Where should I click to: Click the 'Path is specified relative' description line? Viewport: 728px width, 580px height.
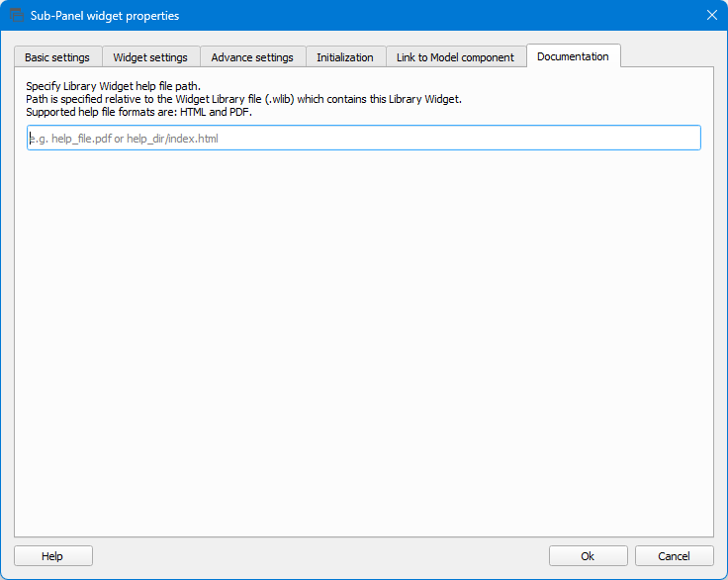pyautogui.click(x=243, y=99)
